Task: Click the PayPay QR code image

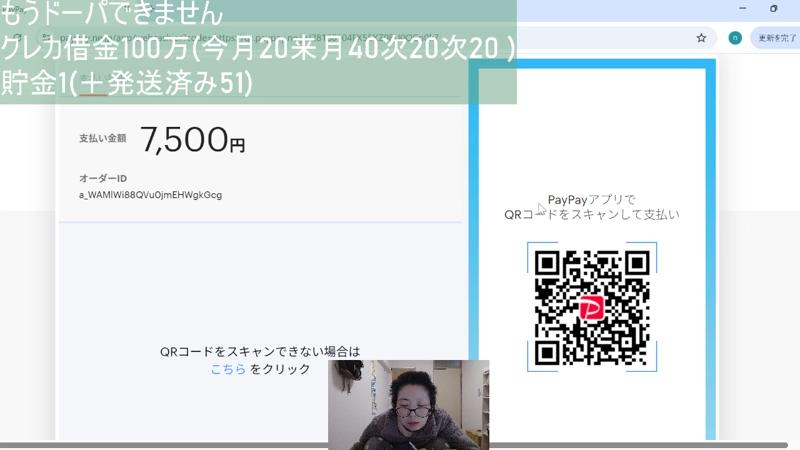Action: pyautogui.click(x=592, y=307)
